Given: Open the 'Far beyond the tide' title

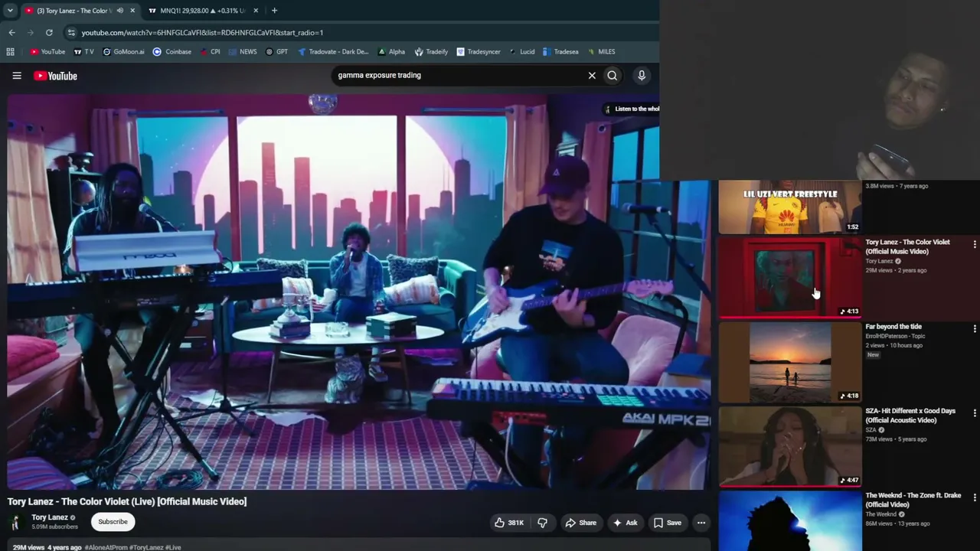Looking at the screenshot, I should point(893,327).
